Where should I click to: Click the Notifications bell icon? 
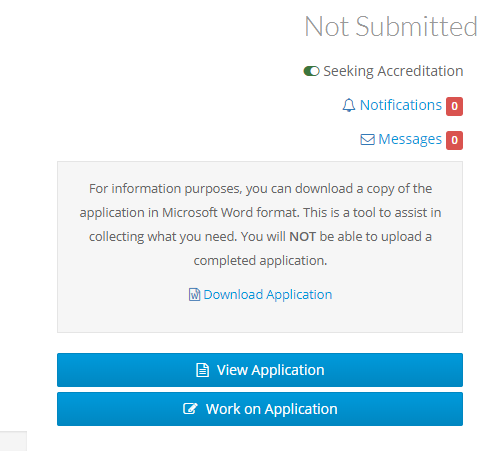349,105
